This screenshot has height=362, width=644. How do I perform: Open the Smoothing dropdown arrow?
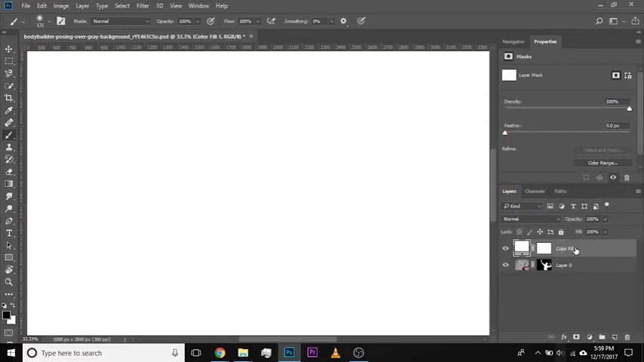coord(332,21)
